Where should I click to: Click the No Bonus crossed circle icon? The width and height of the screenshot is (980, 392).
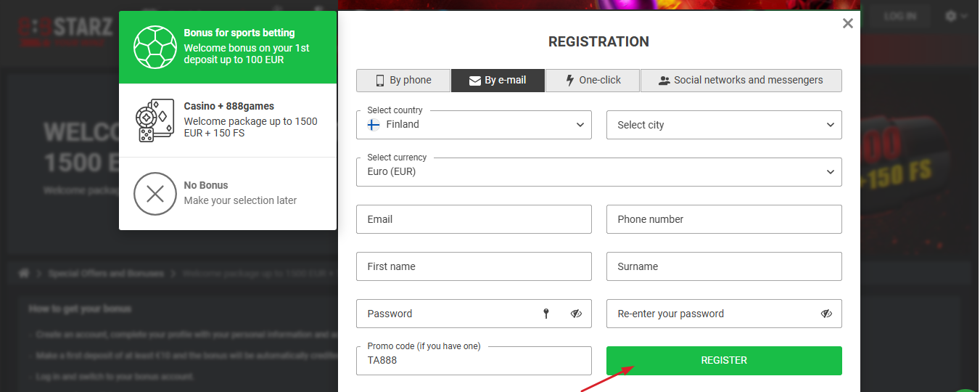coord(155,194)
